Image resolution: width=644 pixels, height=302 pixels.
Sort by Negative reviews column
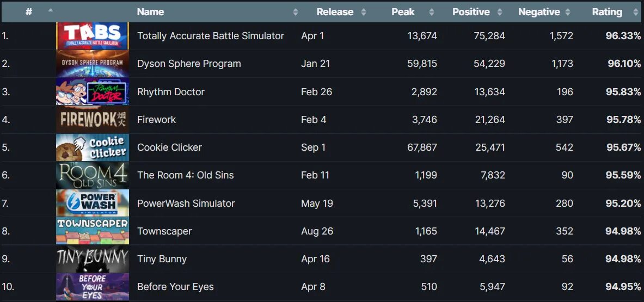click(539, 12)
